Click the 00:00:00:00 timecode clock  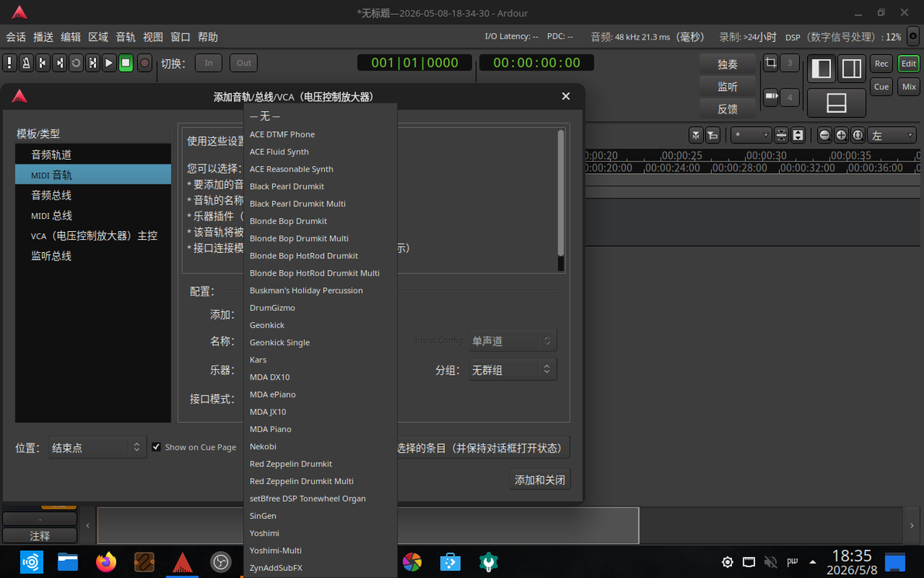[x=536, y=63]
